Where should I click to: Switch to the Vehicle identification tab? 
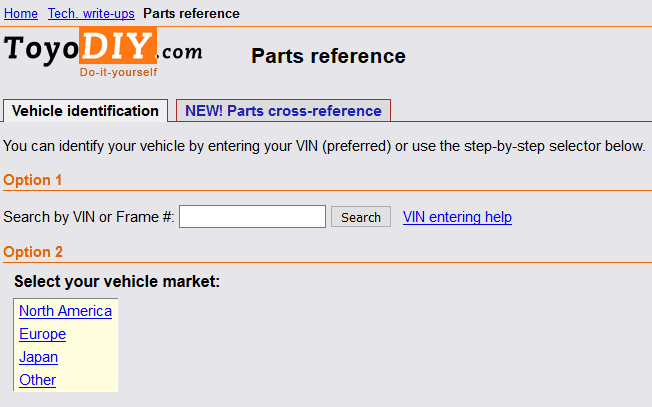click(86, 111)
